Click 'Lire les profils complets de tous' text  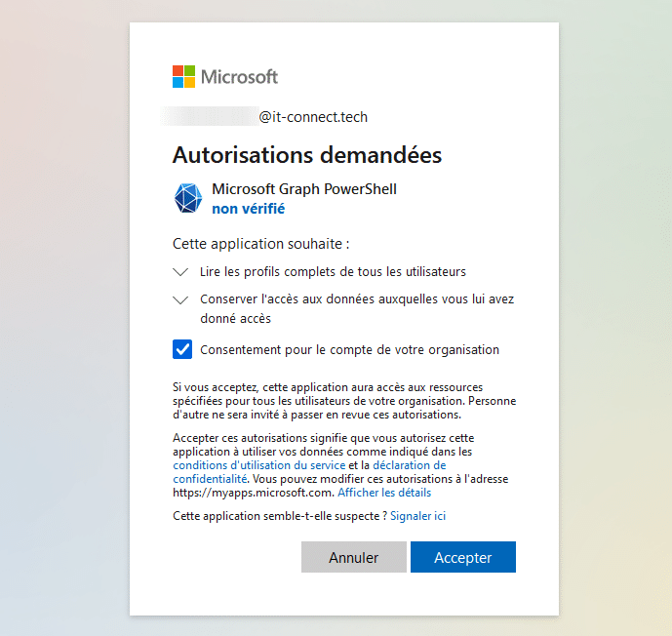(x=333, y=271)
